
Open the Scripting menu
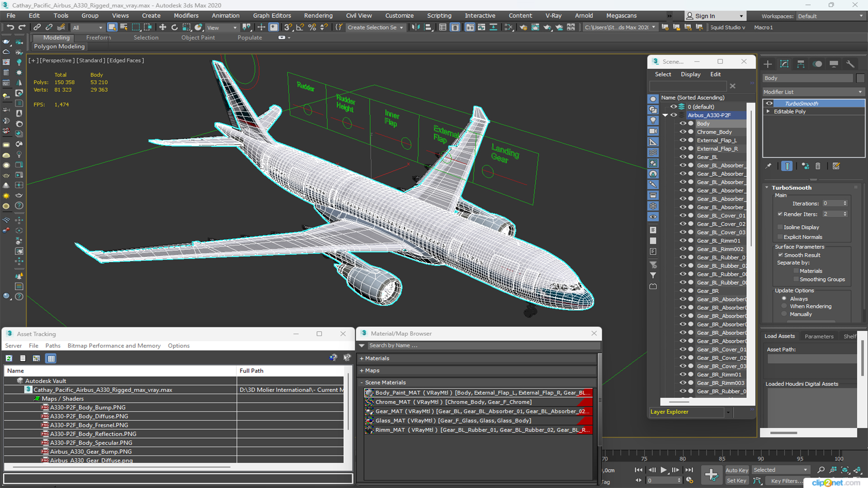(439, 15)
